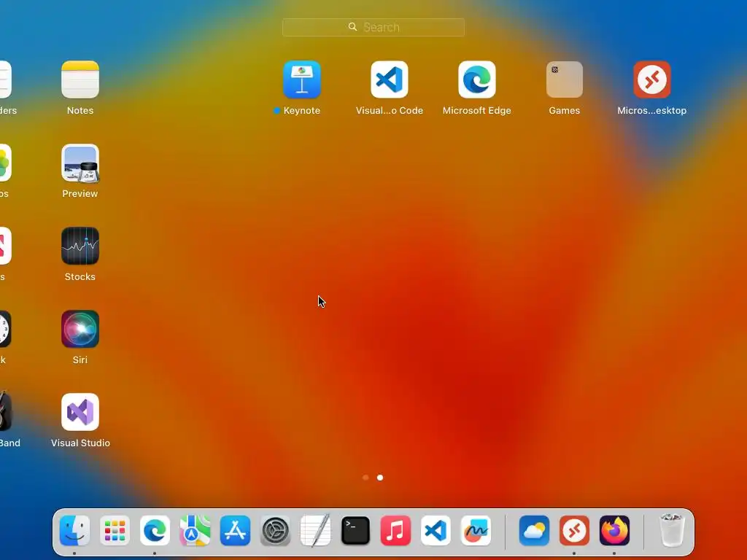The height and width of the screenshot is (560, 747).
Task: Open Visual Studio Code in Launchpad grid
Action: [x=390, y=79]
